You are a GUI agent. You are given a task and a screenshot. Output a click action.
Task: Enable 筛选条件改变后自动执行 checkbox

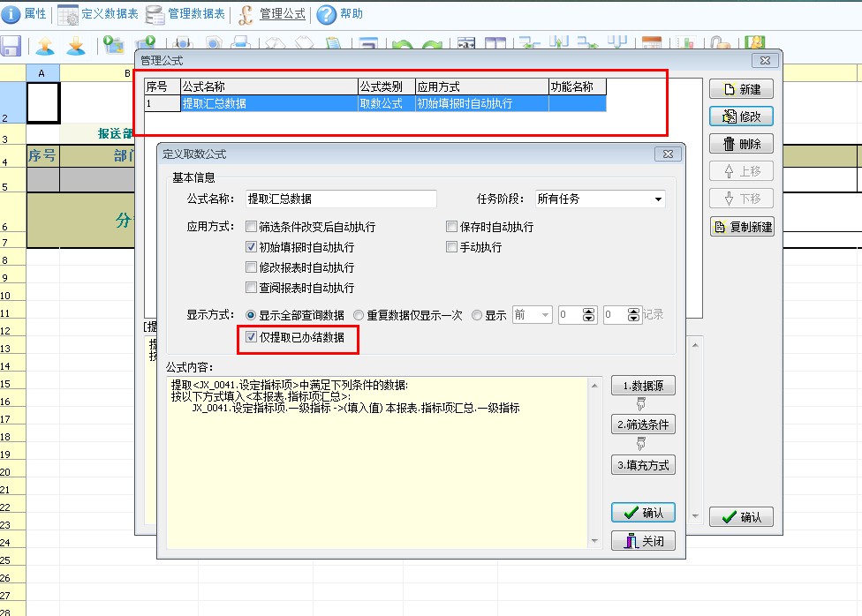252,227
